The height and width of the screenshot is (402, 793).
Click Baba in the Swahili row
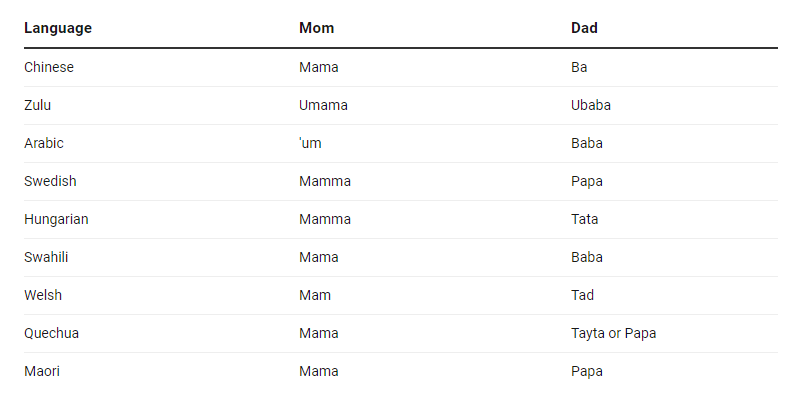pyautogui.click(x=587, y=257)
